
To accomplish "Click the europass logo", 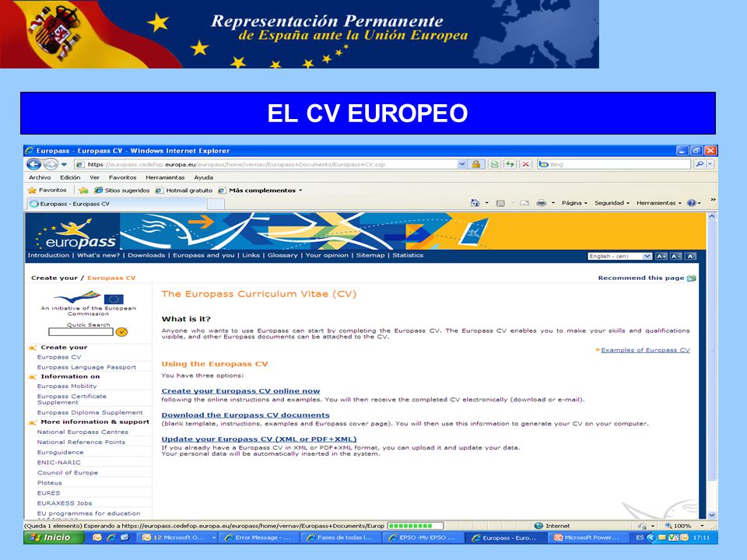I will coord(76,235).
